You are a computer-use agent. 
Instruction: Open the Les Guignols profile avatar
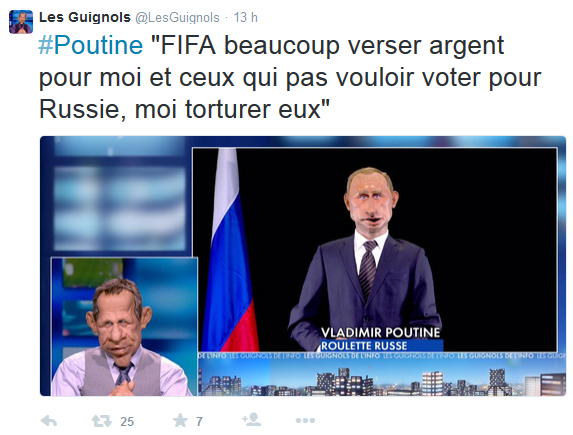point(21,22)
